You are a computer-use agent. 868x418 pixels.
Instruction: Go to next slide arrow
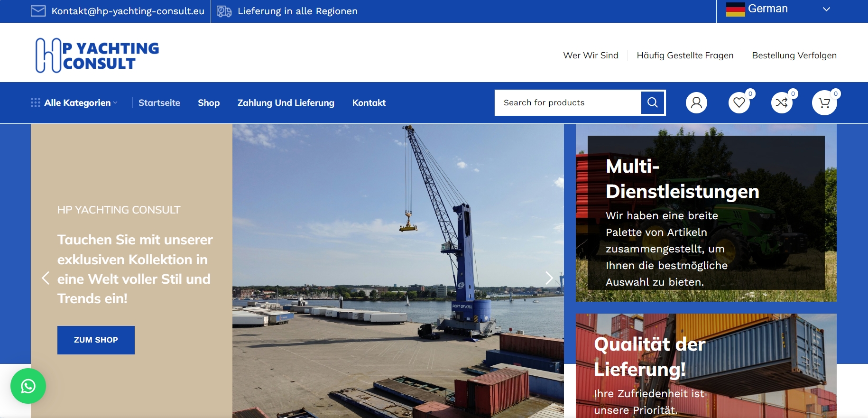pyautogui.click(x=549, y=278)
